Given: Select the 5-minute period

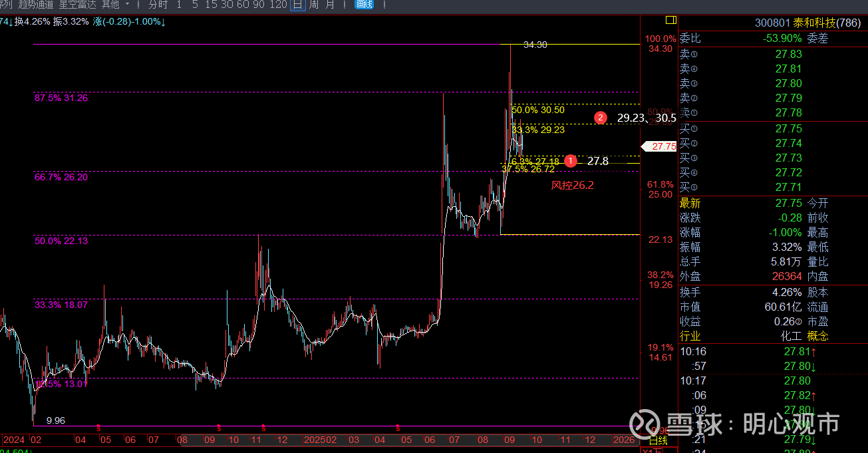Looking at the screenshot, I should tap(195, 5).
